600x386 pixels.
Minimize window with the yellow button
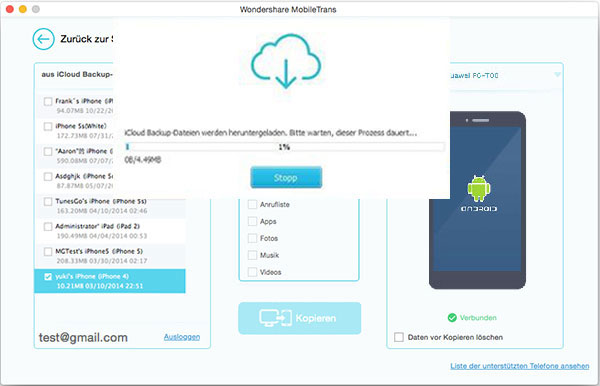tap(23, 9)
